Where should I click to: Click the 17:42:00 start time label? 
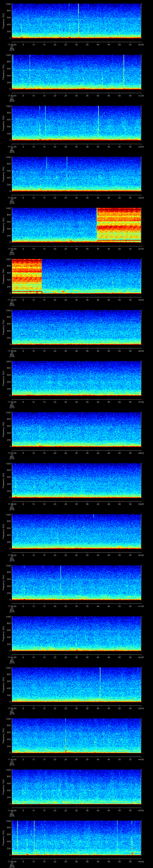click(x=12, y=708)
